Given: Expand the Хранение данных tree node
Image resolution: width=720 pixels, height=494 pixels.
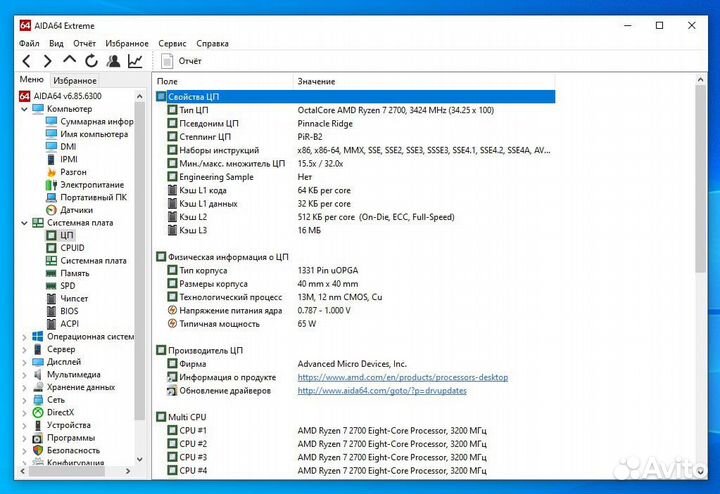Looking at the screenshot, I should [24, 387].
